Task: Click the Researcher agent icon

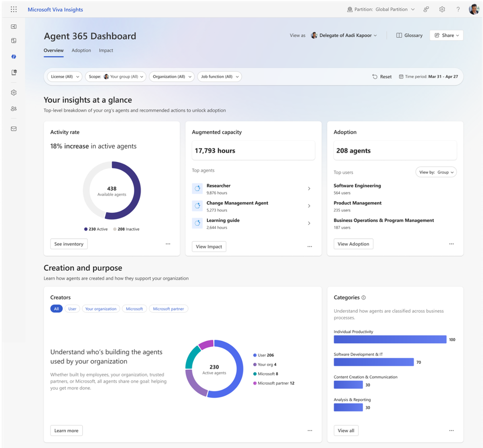Action: point(197,188)
